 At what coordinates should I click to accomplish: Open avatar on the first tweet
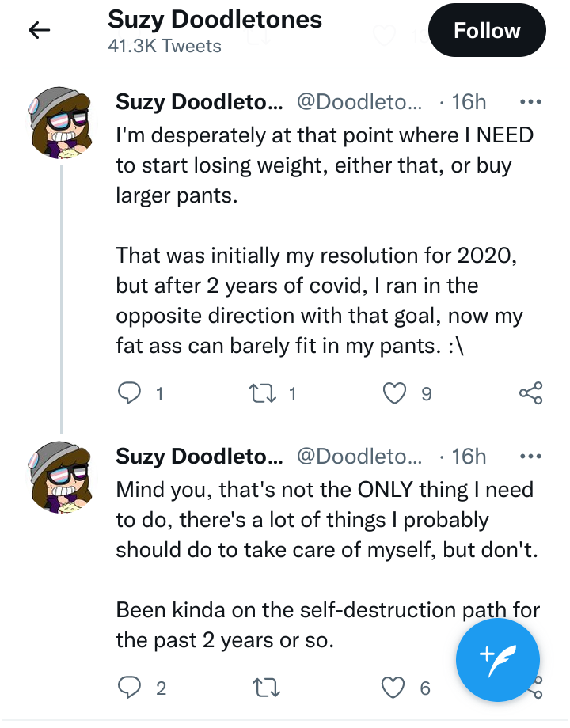(60, 123)
